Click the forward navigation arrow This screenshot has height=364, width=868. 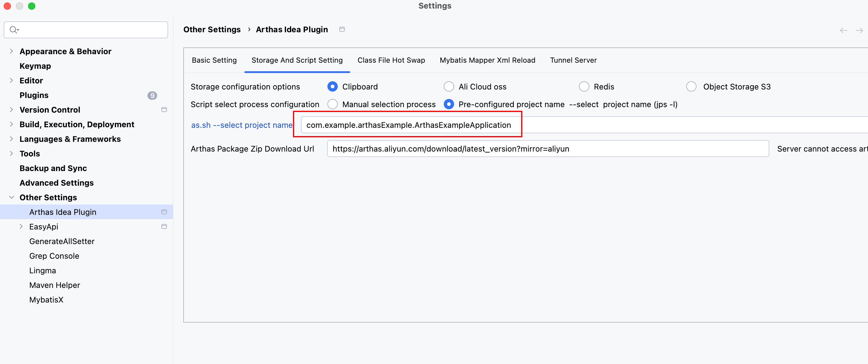(x=859, y=30)
